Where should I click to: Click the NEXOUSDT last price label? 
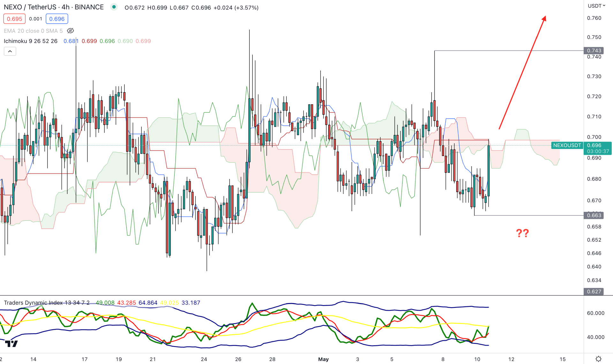567,145
